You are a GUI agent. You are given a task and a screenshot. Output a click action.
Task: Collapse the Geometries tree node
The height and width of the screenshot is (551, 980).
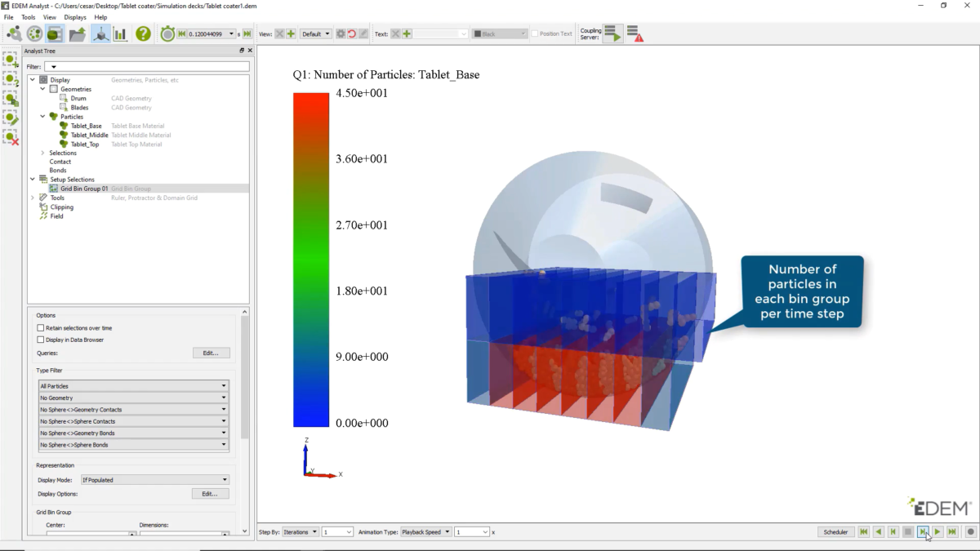42,89
